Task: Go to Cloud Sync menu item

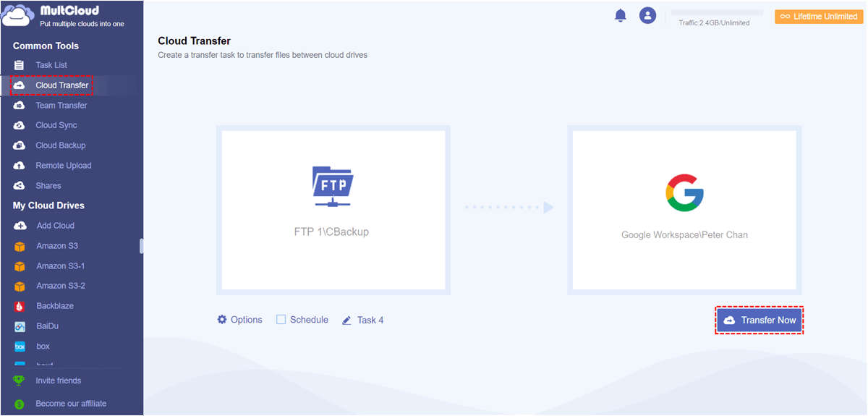Action: tap(56, 125)
